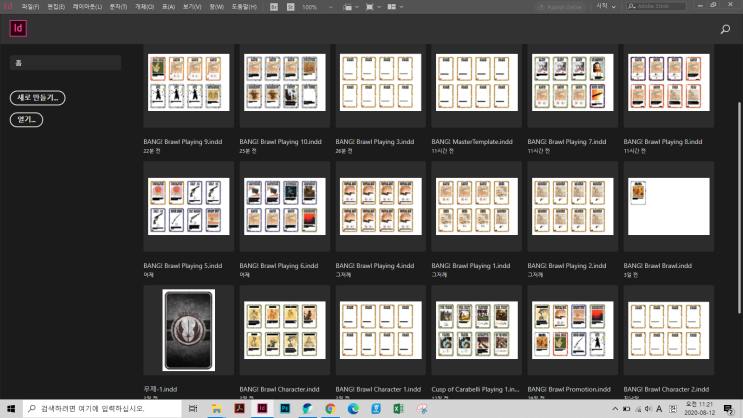Focus the Adobe Stock search field
Viewport: 743px width, 418px height.
(x=656, y=6)
